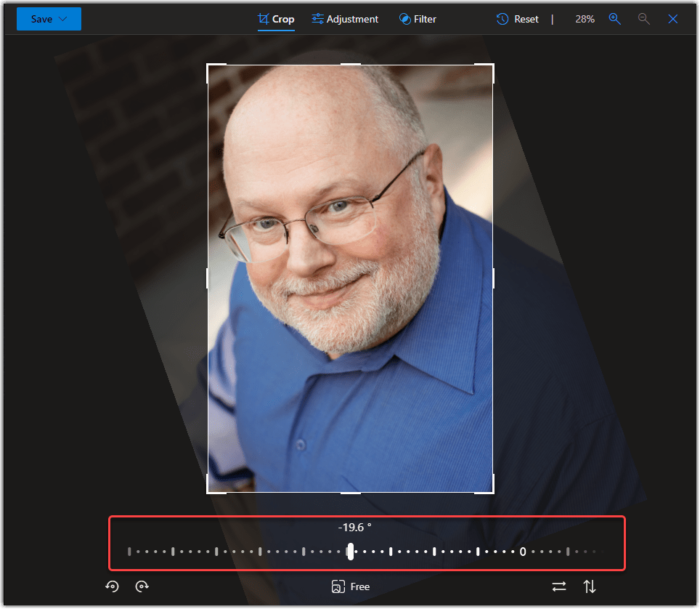Click the bottom-center crop edge handle
Image resolution: width=700 pixels, height=609 pixels.
coord(351,493)
